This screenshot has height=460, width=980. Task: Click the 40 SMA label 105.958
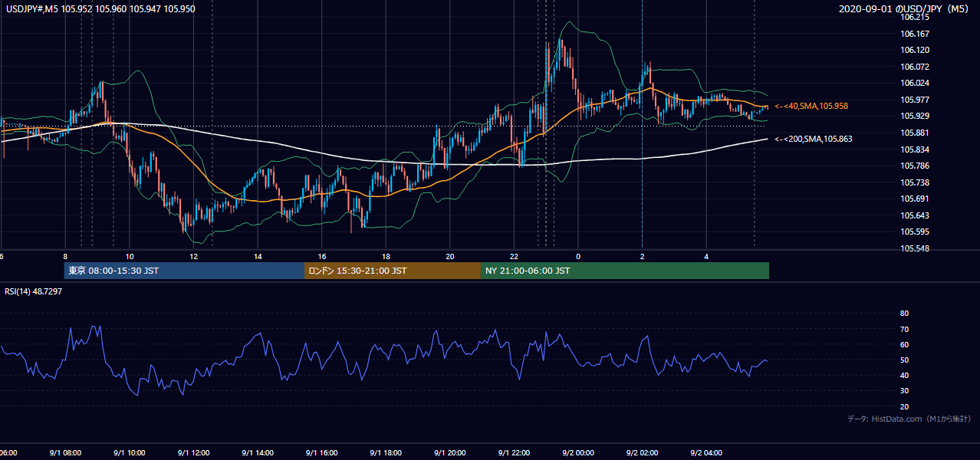(811, 106)
